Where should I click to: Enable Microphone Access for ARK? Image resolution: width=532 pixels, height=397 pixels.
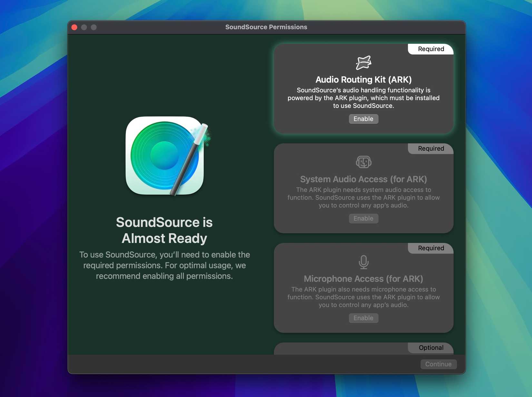point(363,318)
